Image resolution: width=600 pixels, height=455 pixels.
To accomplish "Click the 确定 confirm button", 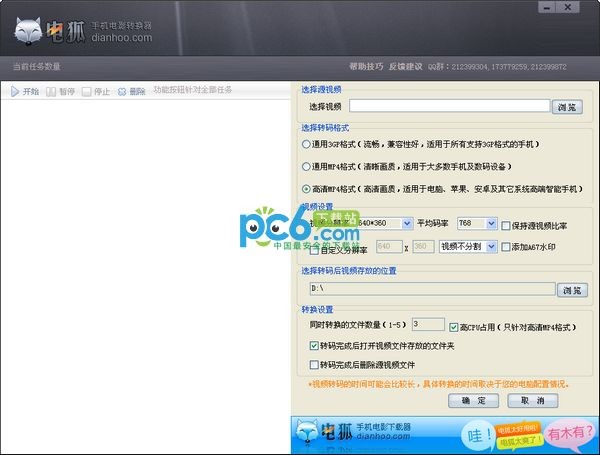I will [473, 401].
